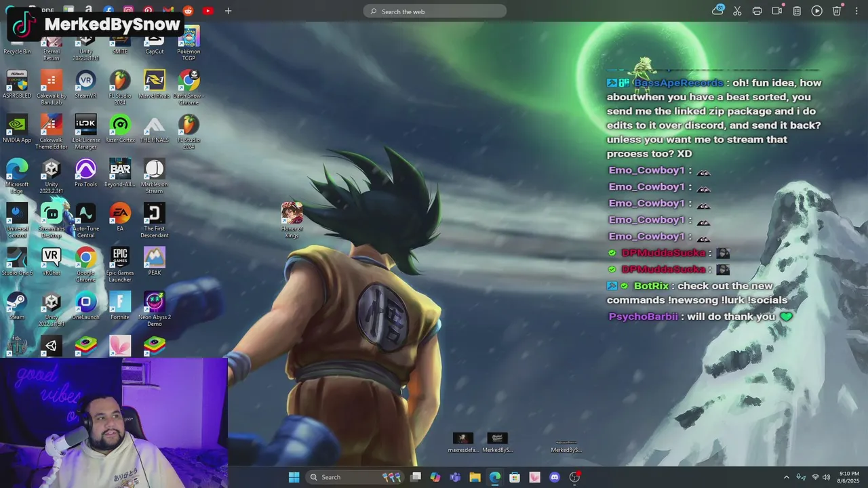Launch Marbles on Stream shortcut
The image size is (868, 488).
pos(155,176)
